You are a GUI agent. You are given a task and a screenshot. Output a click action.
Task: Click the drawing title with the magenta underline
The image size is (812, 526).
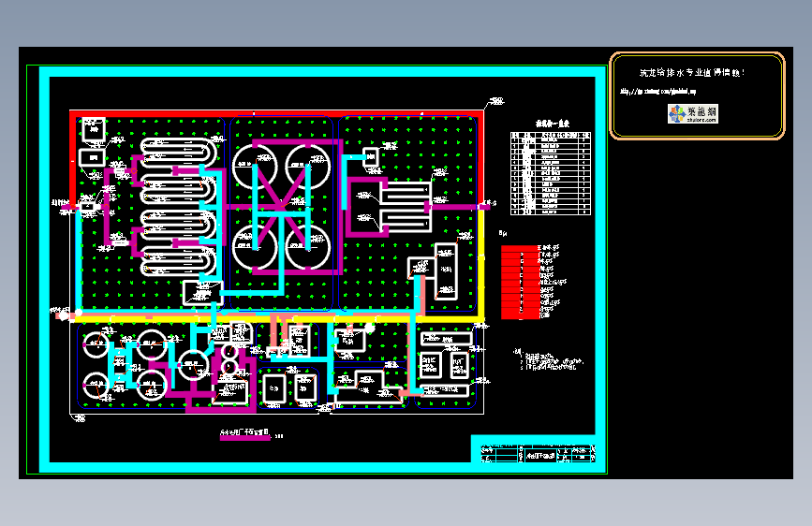pos(245,433)
